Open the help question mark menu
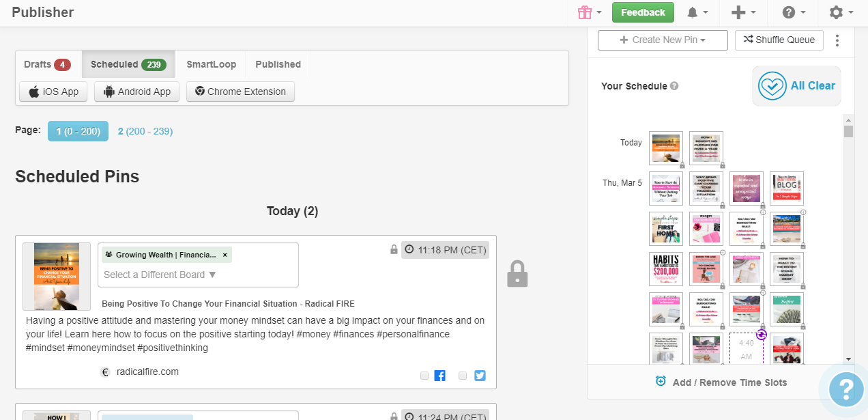The image size is (868, 420). (x=794, y=12)
